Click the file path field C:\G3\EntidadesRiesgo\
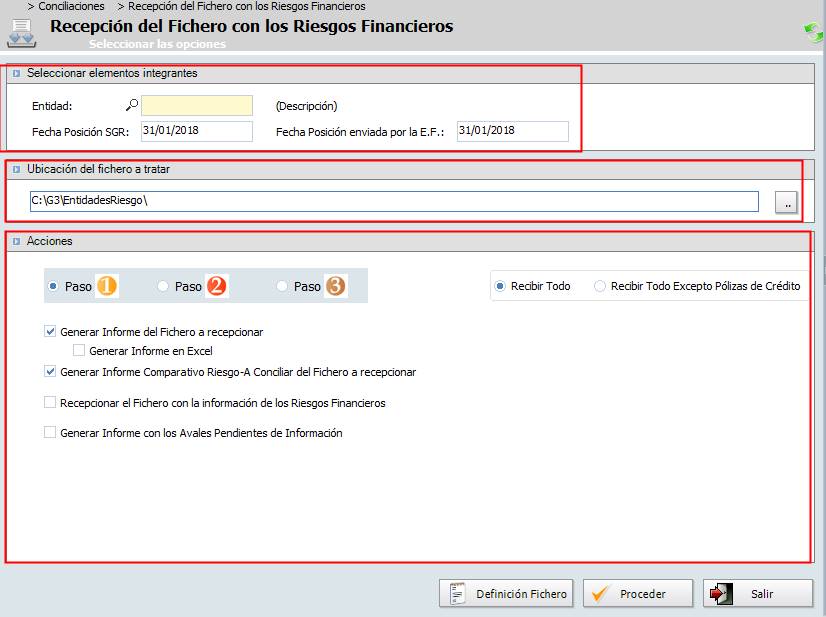 394,201
